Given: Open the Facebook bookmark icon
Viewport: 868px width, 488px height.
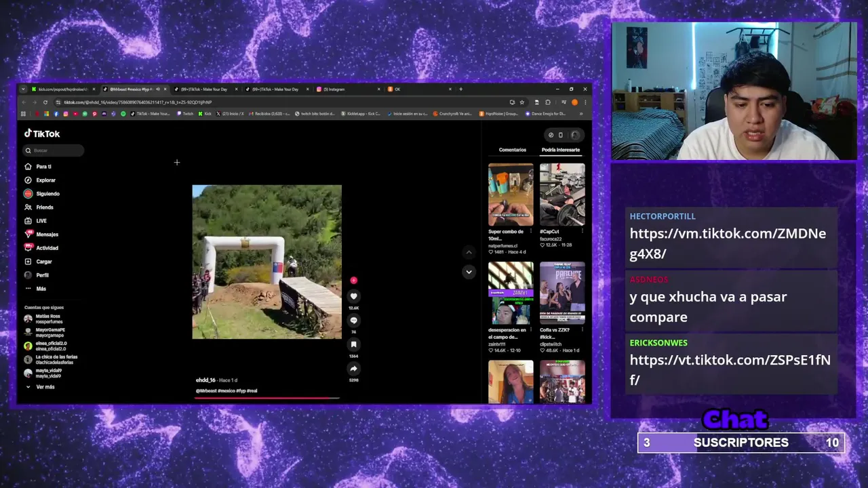Looking at the screenshot, I should pos(56,114).
